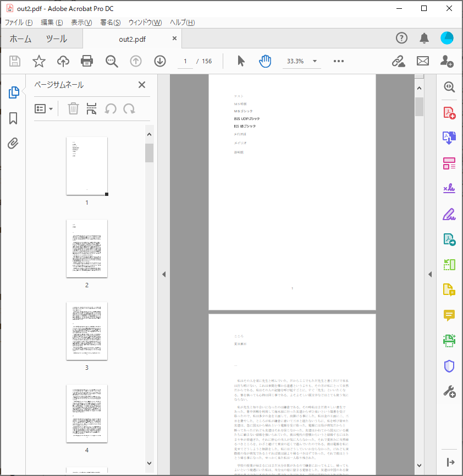Click the page number input field

pos(185,61)
